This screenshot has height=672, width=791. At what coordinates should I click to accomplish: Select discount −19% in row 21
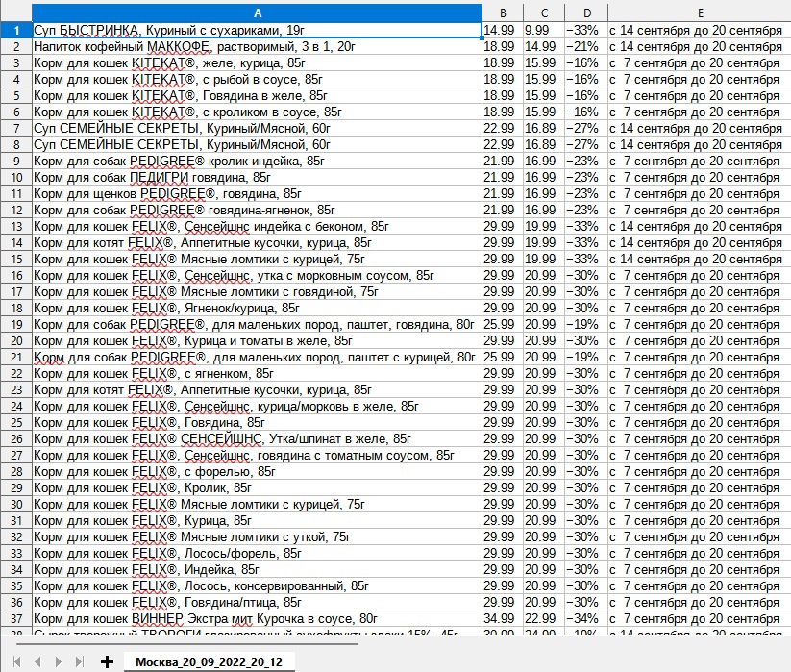pos(586,358)
